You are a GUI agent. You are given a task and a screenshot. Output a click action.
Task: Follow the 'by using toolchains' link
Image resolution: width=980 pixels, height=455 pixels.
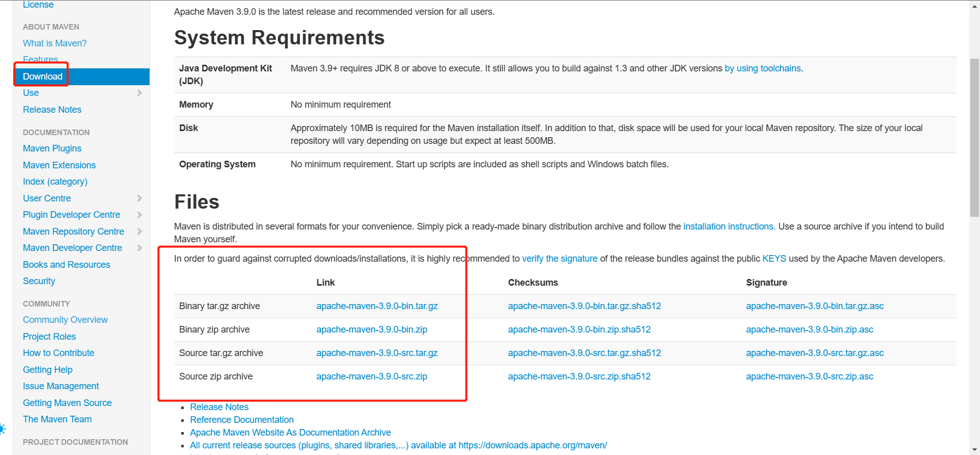pos(763,68)
